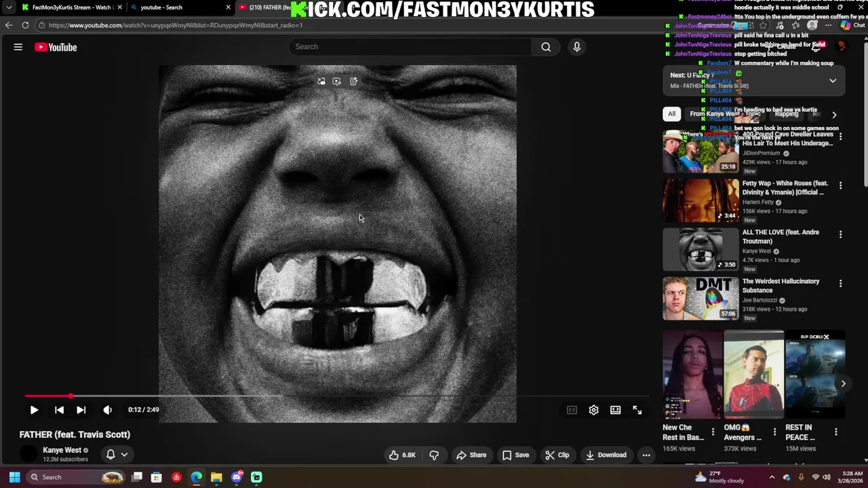Click the magnifier search button
Image resolution: width=868 pixels, height=488 pixels.
[x=546, y=47]
